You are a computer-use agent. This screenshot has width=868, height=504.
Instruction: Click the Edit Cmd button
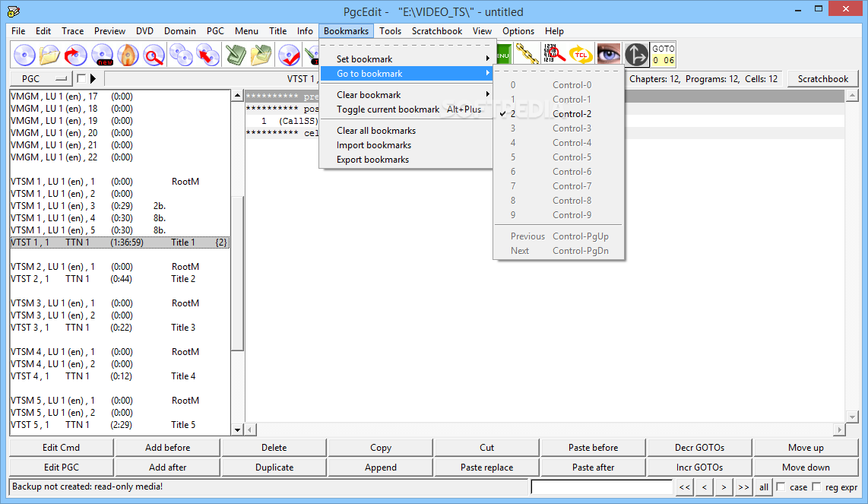click(62, 448)
